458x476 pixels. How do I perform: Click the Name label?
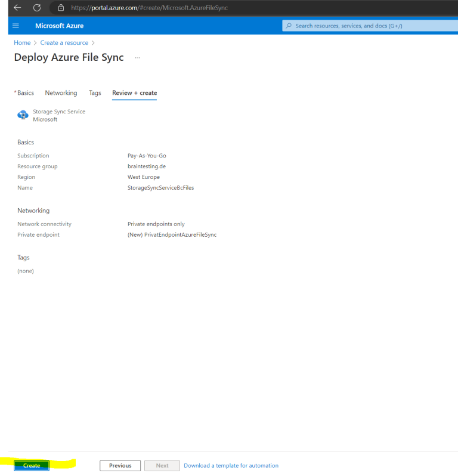(25, 188)
